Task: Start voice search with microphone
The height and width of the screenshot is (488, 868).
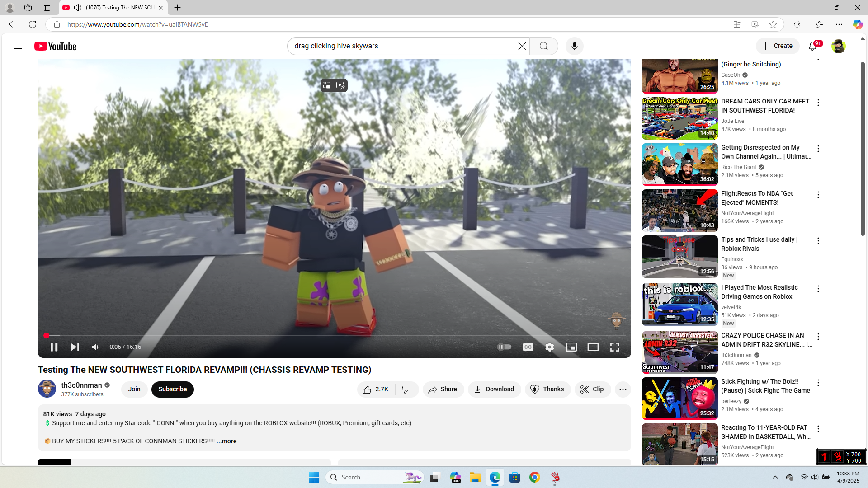Action: coord(574,46)
